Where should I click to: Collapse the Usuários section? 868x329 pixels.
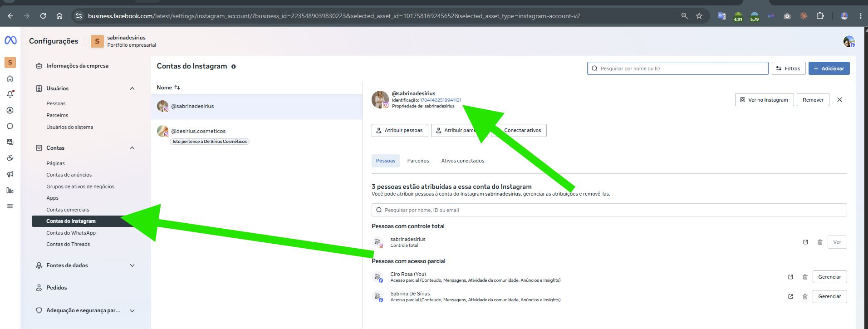pyautogui.click(x=132, y=88)
